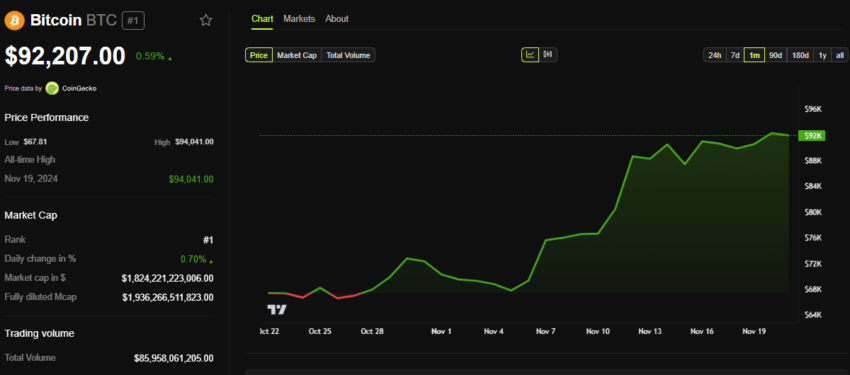The width and height of the screenshot is (850, 375).
Task: Open the About tab
Action: click(x=337, y=18)
